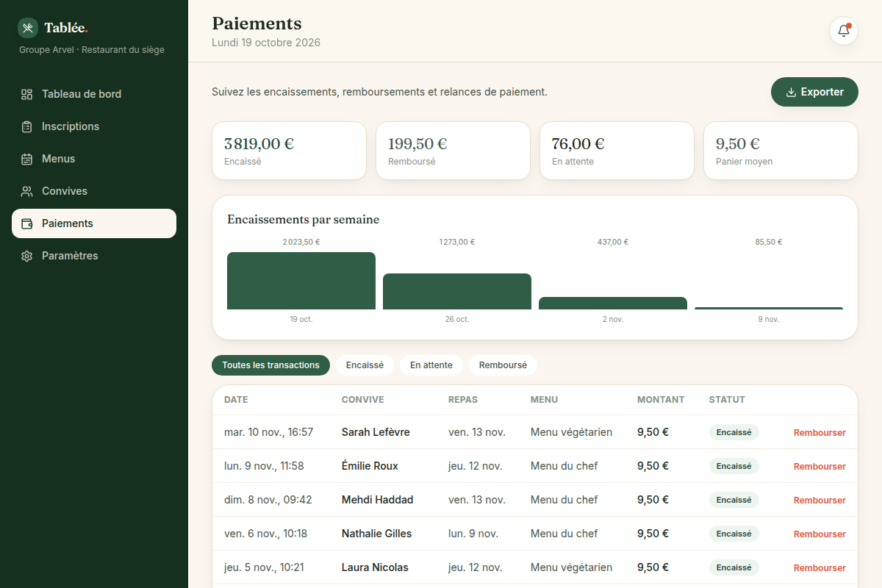Image resolution: width=882 pixels, height=588 pixels.
Task: Click the Convives people icon
Action: click(x=27, y=191)
